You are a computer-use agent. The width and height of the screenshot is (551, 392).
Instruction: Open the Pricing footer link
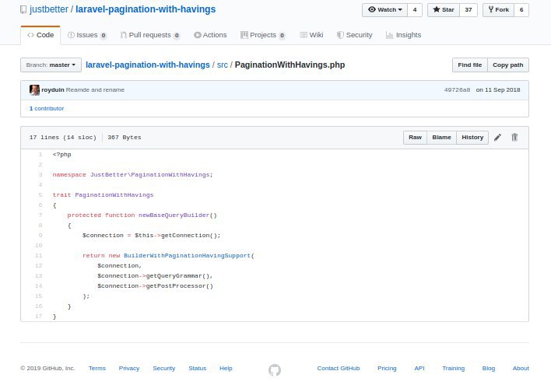[387, 368]
